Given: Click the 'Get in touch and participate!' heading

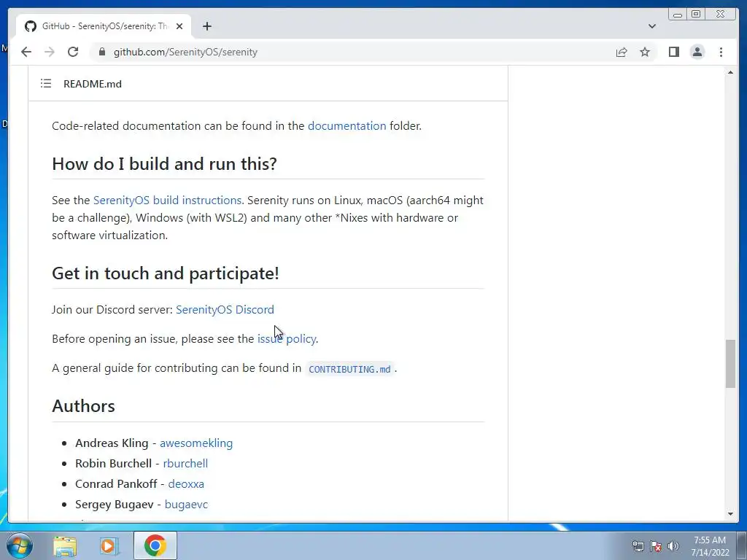Looking at the screenshot, I should [166, 273].
